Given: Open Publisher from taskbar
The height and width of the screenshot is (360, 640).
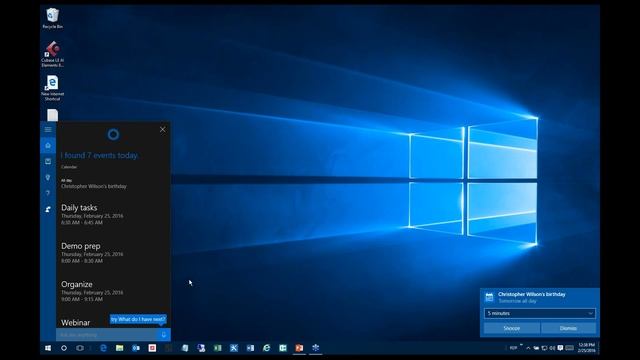Looking at the screenshot, I should tap(283, 348).
